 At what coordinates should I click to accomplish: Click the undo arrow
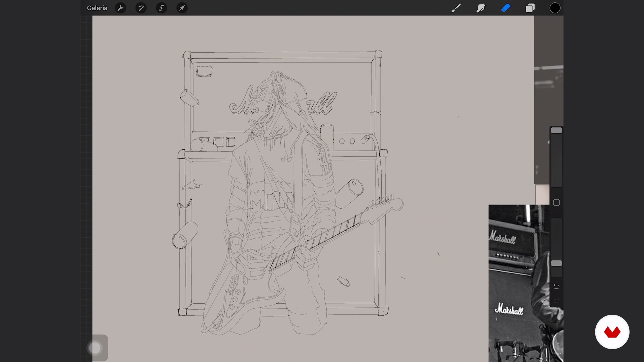tap(556, 287)
